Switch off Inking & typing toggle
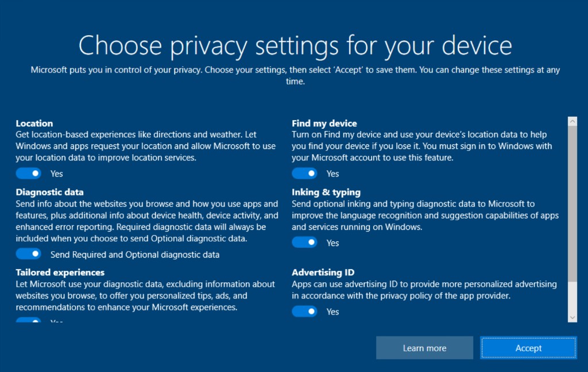 click(304, 243)
